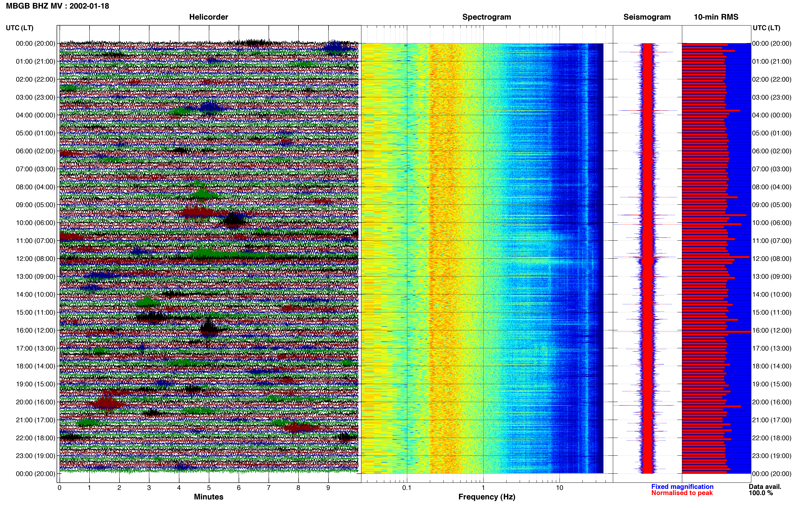Click the right '14:00 (10:00)' time label
Screen dimensions: 812x508
click(x=772, y=295)
